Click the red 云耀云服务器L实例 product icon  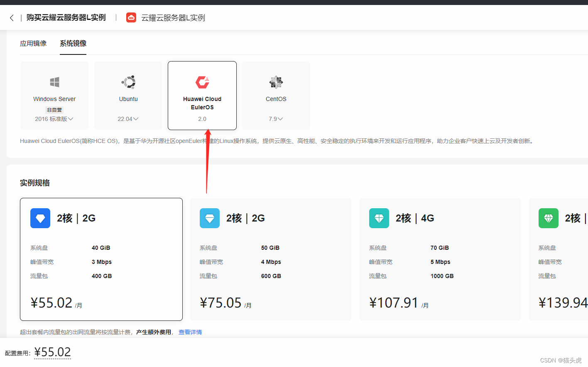(131, 17)
